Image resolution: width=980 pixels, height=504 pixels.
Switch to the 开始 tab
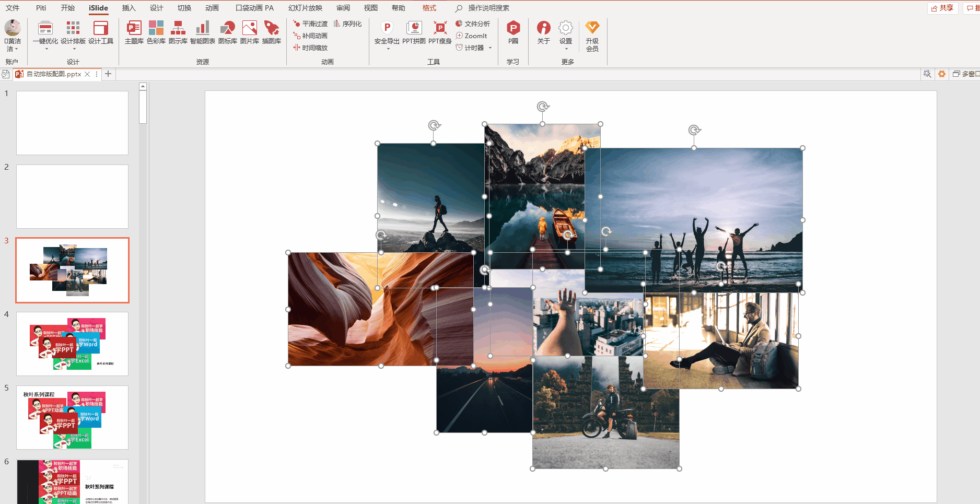coord(68,8)
